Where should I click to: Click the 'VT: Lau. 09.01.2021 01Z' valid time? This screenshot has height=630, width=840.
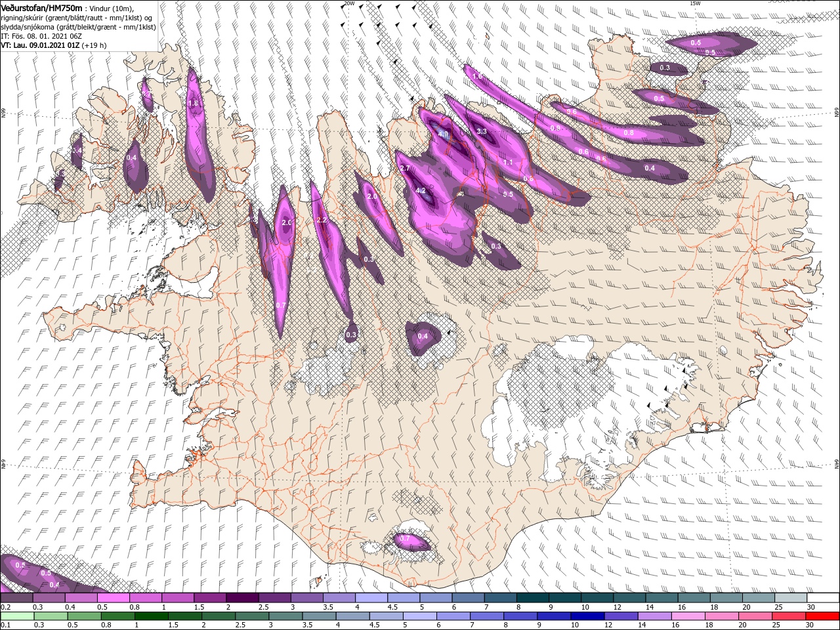[41, 45]
